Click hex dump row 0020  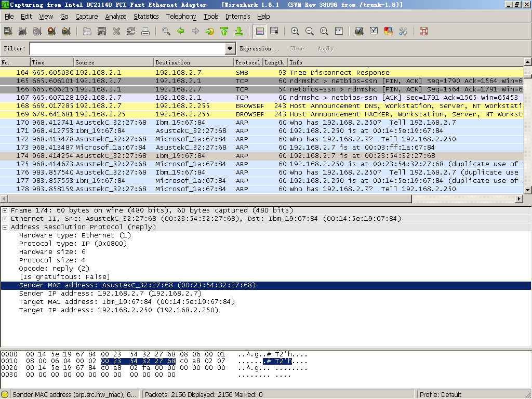(154, 368)
